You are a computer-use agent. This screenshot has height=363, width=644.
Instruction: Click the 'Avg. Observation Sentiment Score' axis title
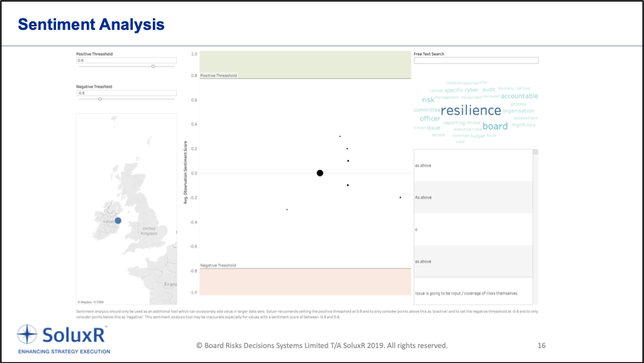click(x=186, y=173)
